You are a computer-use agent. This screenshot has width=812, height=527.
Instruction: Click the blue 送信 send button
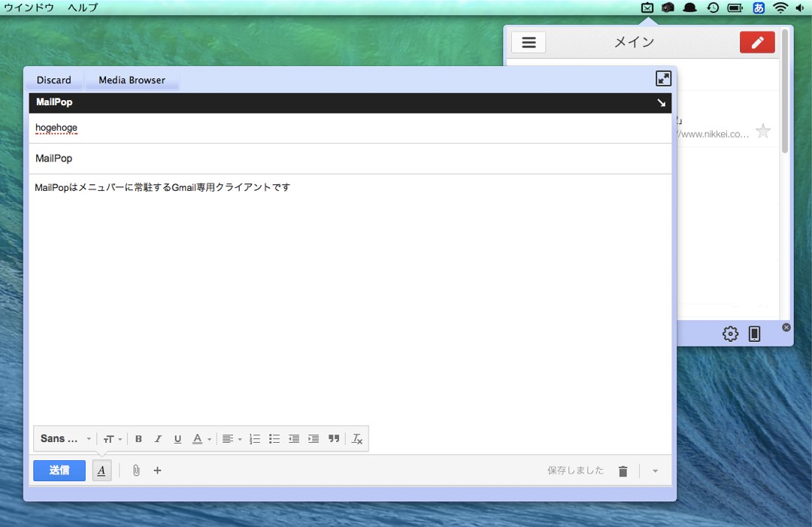click(59, 471)
